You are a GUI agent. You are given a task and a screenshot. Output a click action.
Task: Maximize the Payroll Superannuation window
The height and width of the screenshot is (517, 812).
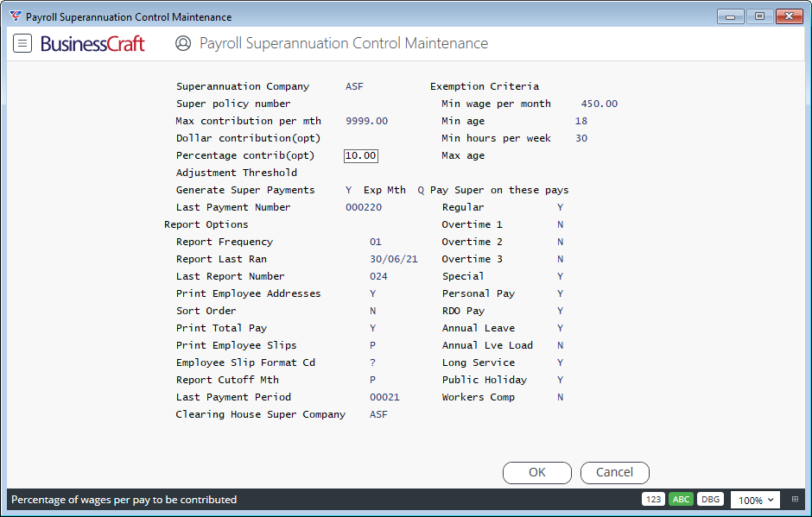pos(759,16)
